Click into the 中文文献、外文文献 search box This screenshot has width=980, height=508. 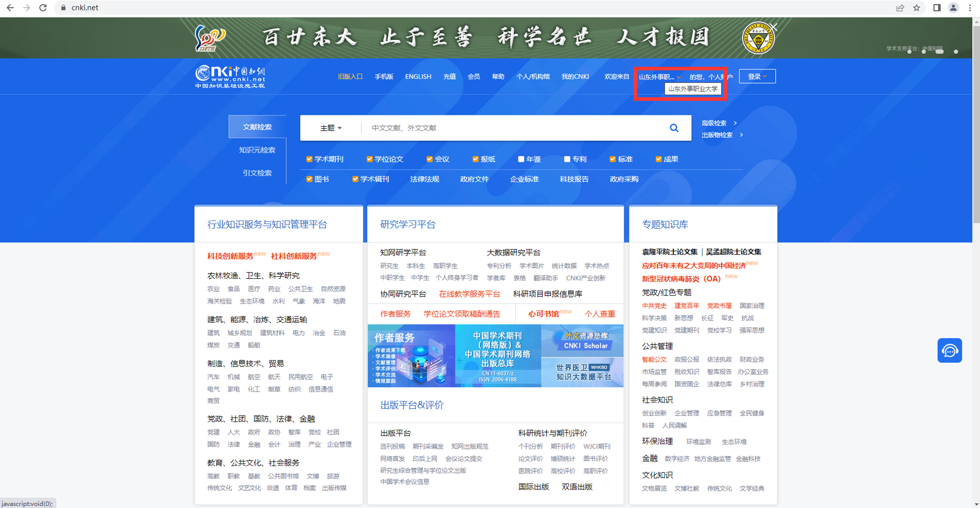click(512, 128)
